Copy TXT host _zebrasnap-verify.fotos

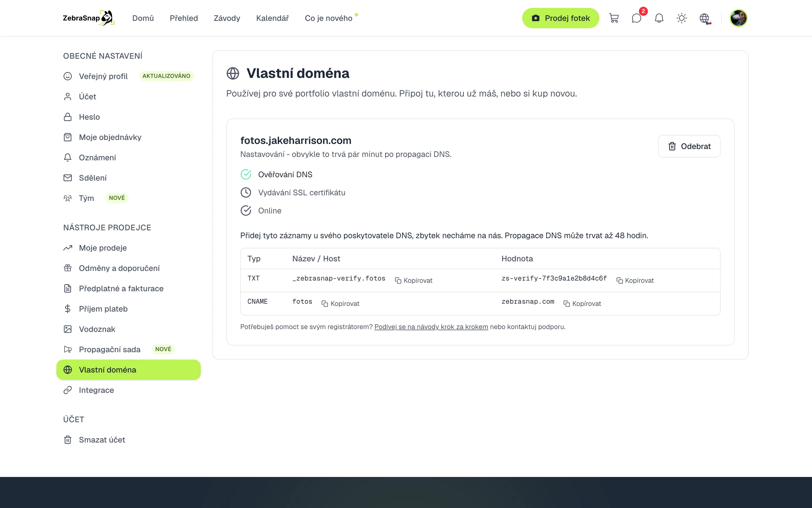click(x=413, y=281)
